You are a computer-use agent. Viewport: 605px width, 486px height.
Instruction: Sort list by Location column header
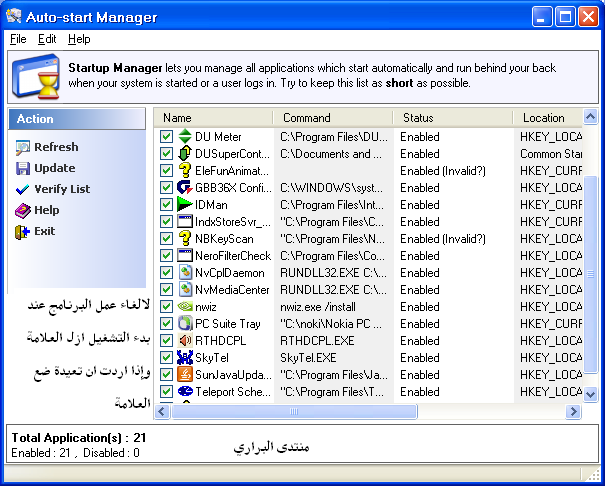548,118
